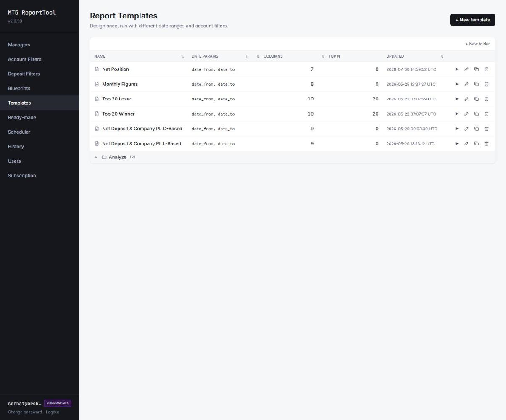Click the MT5 ReportTool logo text
This screenshot has height=420, width=506.
click(x=32, y=13)
